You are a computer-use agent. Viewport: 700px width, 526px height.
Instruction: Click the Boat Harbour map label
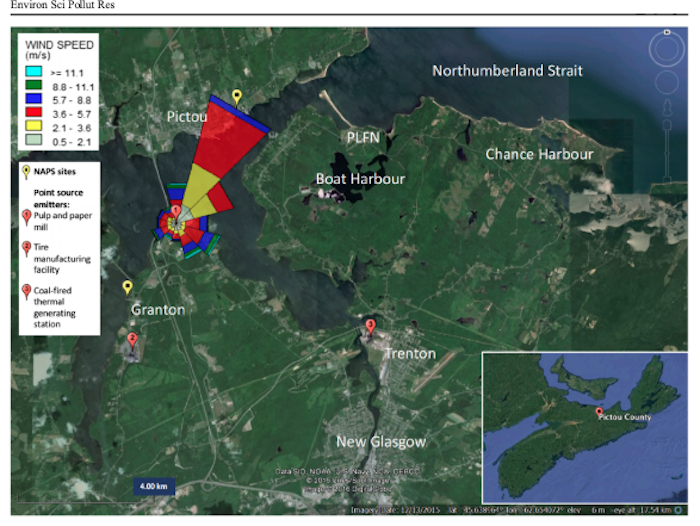[x=360, y=179]
